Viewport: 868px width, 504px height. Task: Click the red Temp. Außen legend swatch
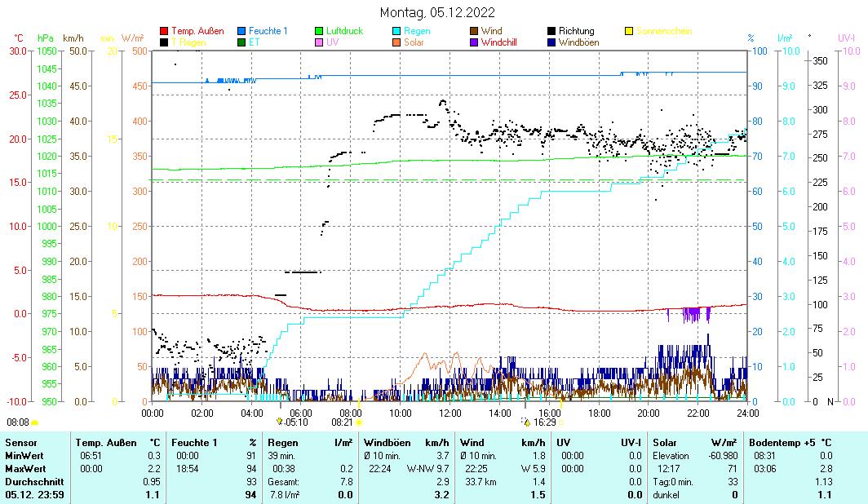164,31
